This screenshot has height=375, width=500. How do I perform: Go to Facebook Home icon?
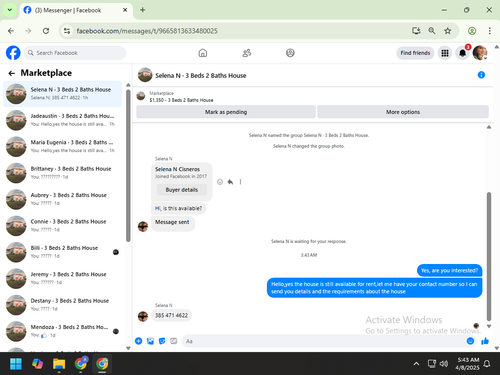pyautogui.click(x=203, y=53)
